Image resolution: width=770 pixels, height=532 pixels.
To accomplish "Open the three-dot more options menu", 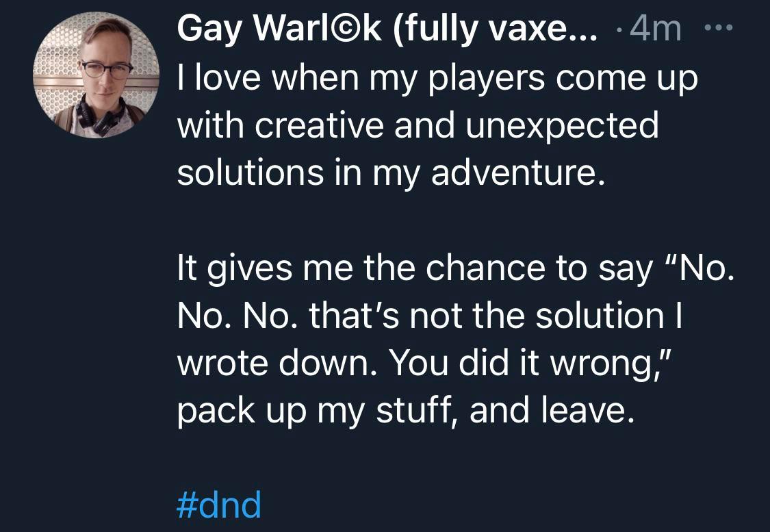I will (x=719, y=30).
